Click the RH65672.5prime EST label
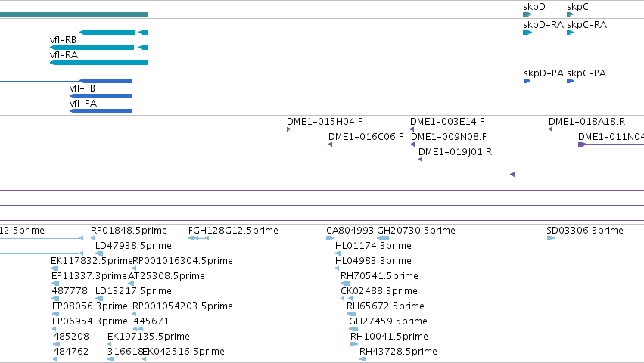 [x=386, y=306]
